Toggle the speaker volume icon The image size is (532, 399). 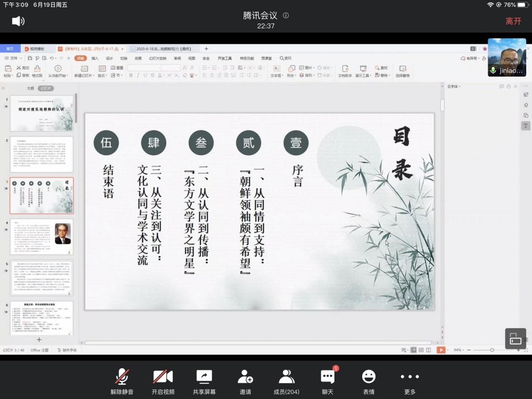(x=18, y=21)
